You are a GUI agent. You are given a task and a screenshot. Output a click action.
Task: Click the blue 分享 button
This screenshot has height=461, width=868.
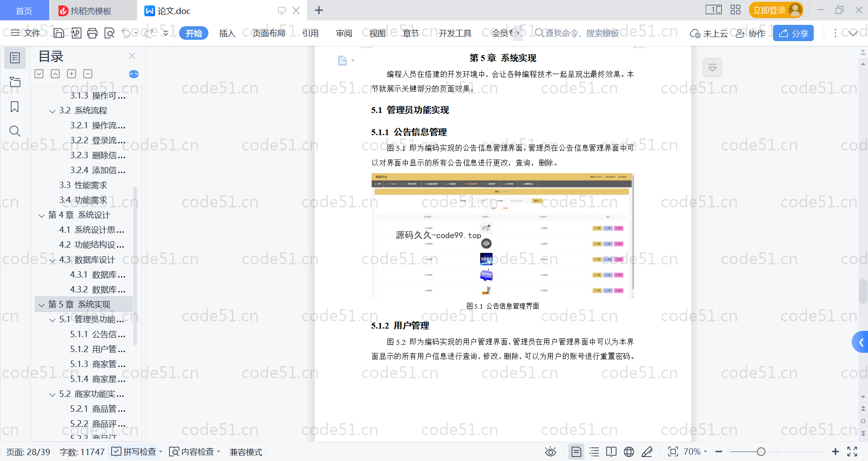pos(793,33)
